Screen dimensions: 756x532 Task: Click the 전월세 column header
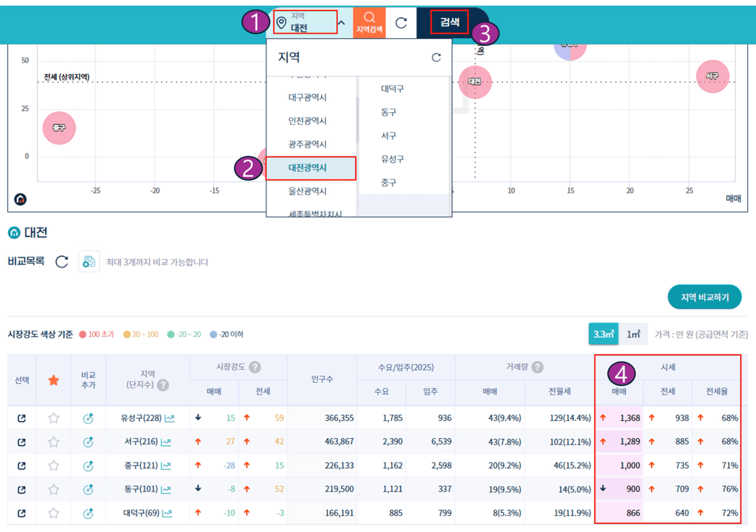tap(560, 392)
